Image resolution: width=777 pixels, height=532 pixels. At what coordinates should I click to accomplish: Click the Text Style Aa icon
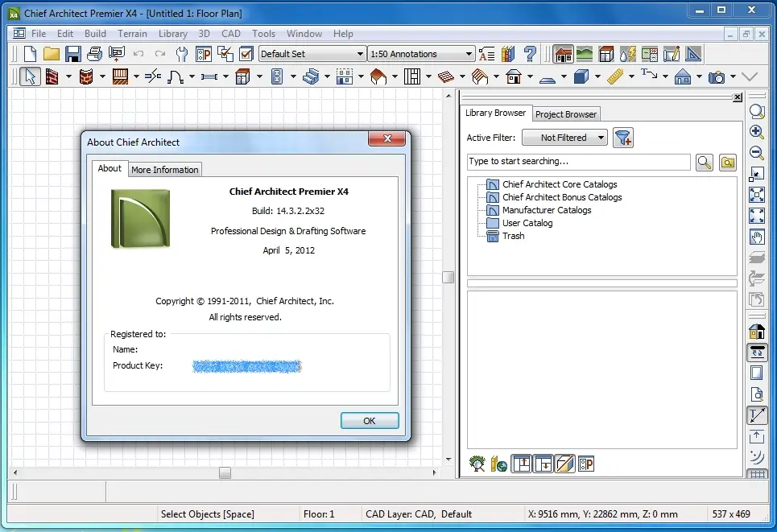pyautogui.click(x=486, y=53)
